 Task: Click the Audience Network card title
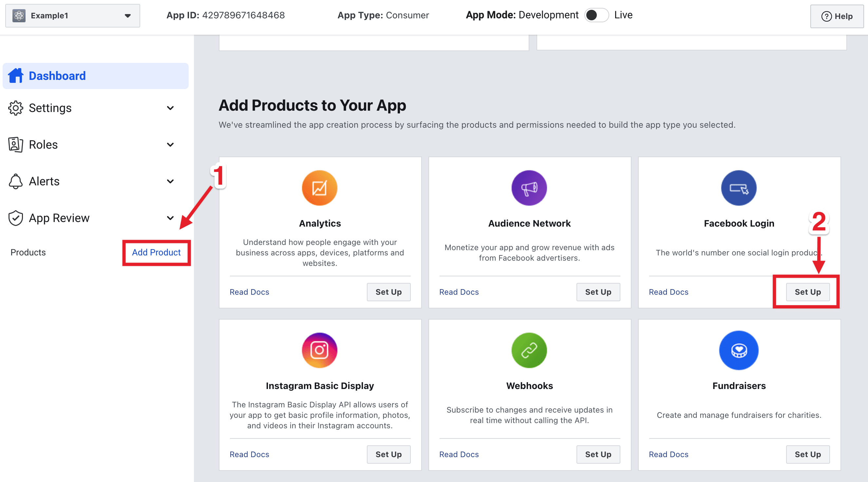[x=529, y=223]
